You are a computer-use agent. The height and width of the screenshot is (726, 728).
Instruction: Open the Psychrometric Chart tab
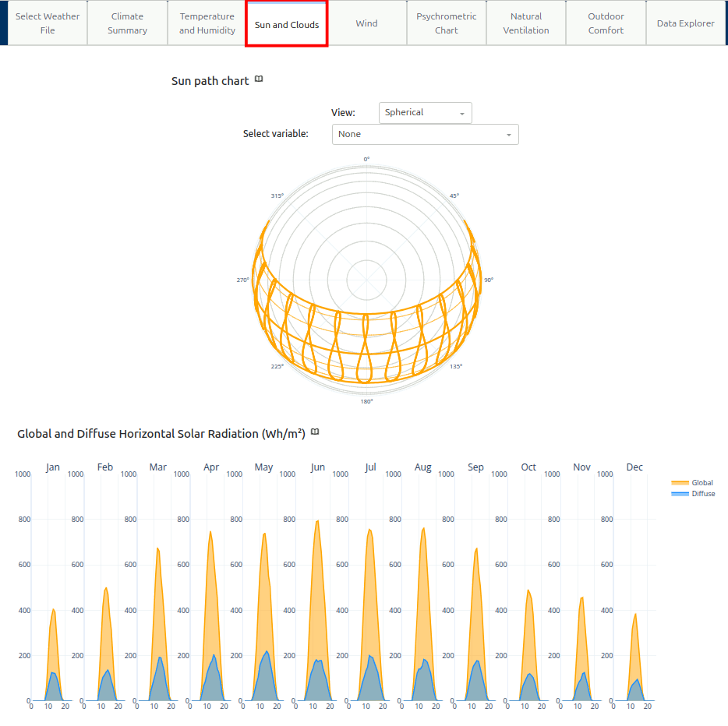447,23
